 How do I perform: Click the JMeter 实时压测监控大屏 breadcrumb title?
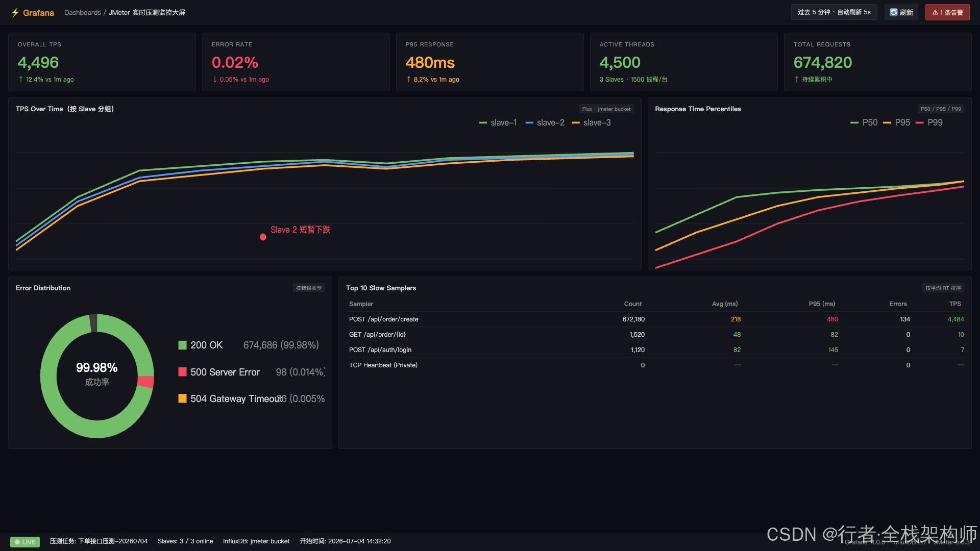click(147, 13)
